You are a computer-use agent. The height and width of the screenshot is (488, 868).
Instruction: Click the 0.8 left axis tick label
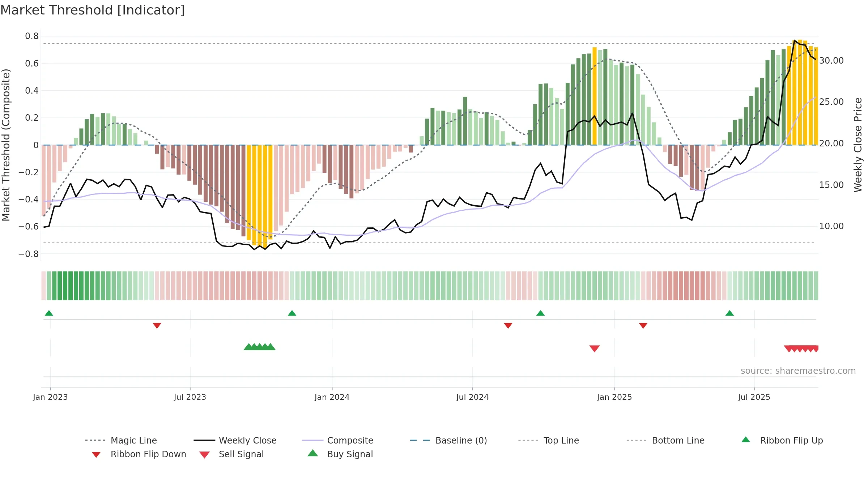tap(32, 36)
